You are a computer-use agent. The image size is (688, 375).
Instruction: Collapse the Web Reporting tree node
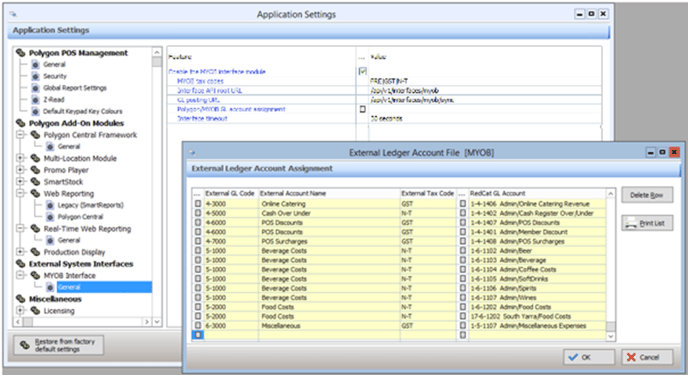point(20,193)
